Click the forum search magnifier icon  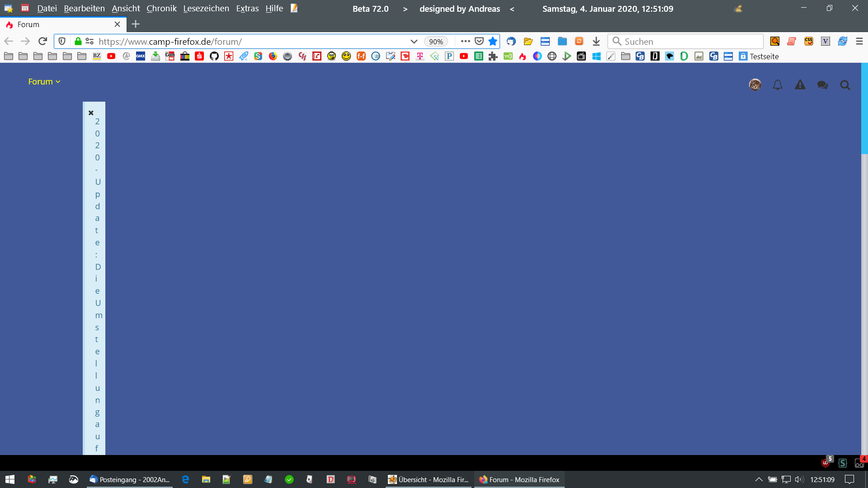point(845,85)
